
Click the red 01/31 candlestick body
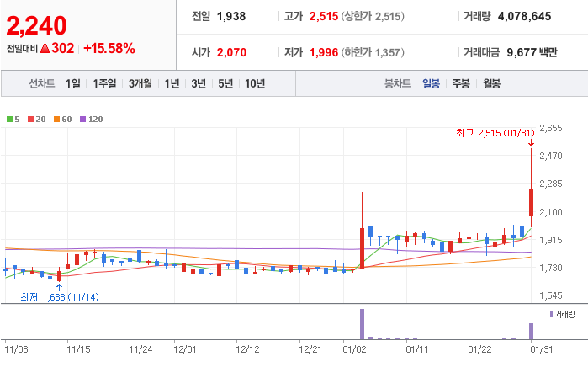click(x=531, y=203)
